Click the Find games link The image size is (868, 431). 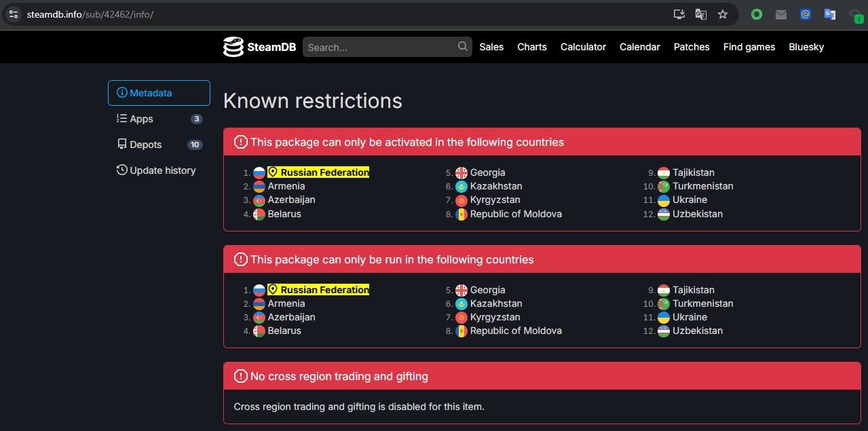[749, 47]
